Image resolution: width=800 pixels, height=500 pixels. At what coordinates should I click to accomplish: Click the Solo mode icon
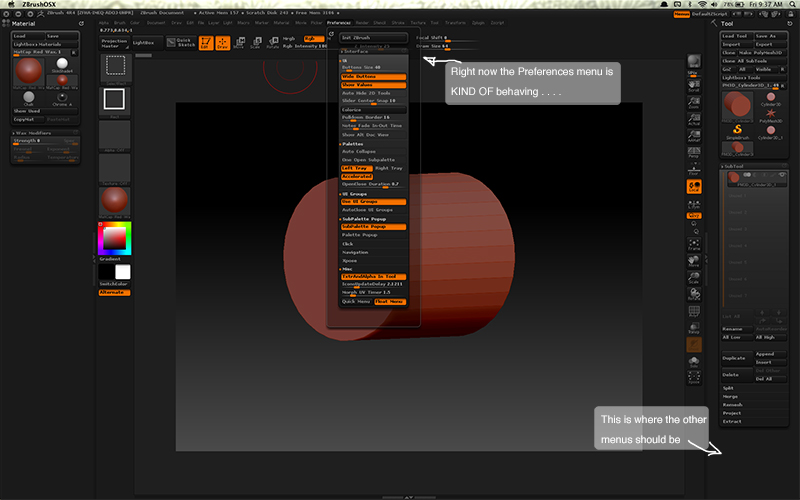pos(694,362)
